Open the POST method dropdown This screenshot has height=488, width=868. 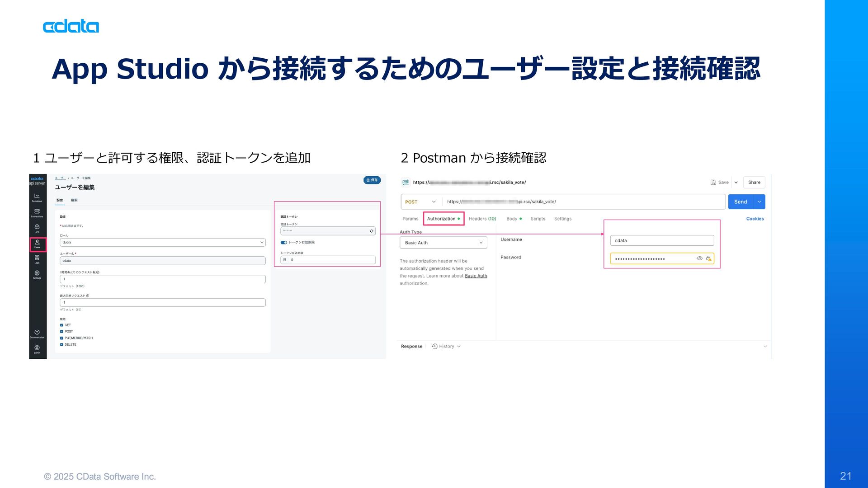[x=420, y=202]
